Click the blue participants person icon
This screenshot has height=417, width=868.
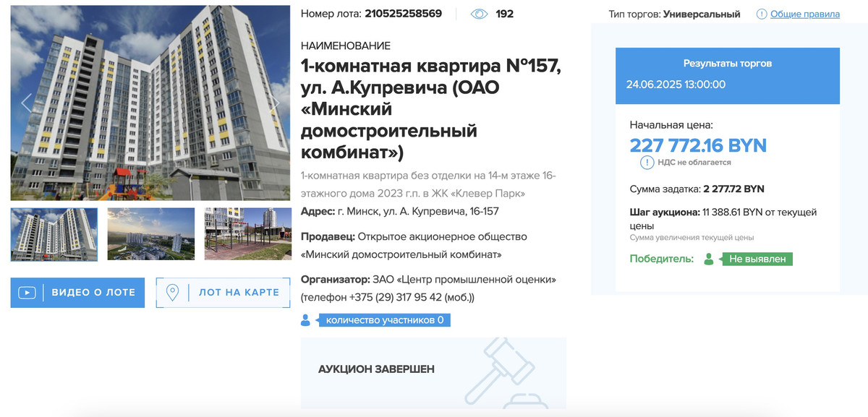[x=305, y=320]
